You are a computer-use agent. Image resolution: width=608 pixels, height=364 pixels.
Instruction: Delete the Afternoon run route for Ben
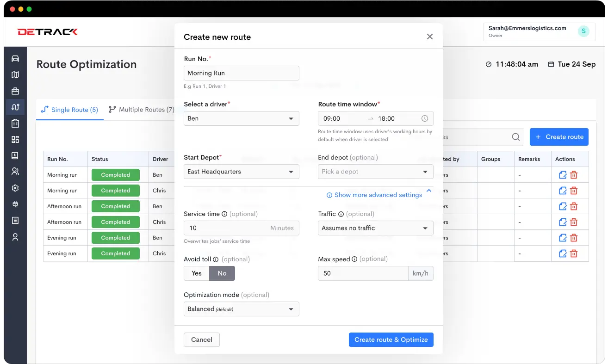[x=574, y=206]
